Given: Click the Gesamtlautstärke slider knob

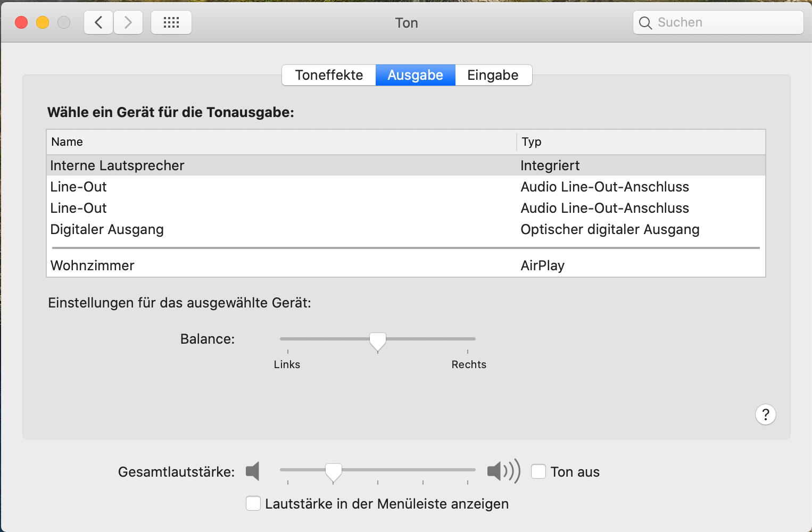Looking at the screenshot, I should coord(334,471).
